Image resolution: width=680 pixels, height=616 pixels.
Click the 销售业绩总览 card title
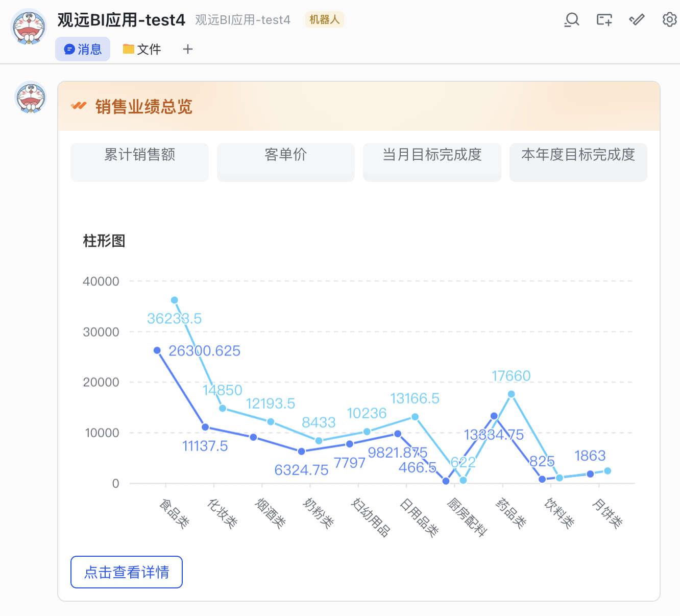tap(143, 107)
